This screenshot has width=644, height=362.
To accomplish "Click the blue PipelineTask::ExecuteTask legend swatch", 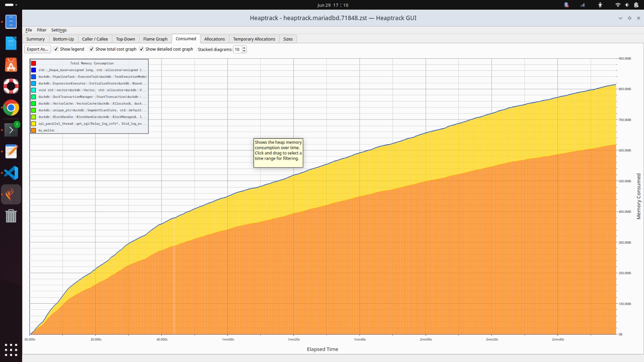I will pos(33,77).
